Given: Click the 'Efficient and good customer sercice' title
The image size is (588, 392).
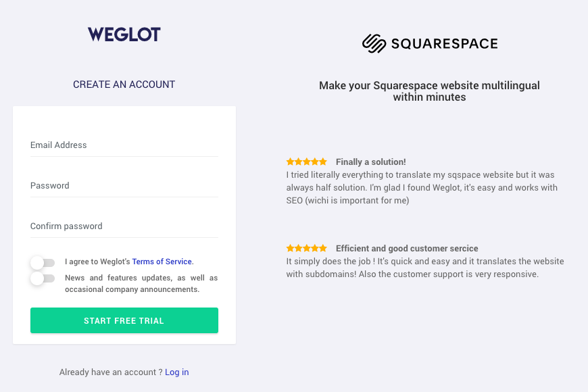Looking at the screenshot, I should pos(407,248).
